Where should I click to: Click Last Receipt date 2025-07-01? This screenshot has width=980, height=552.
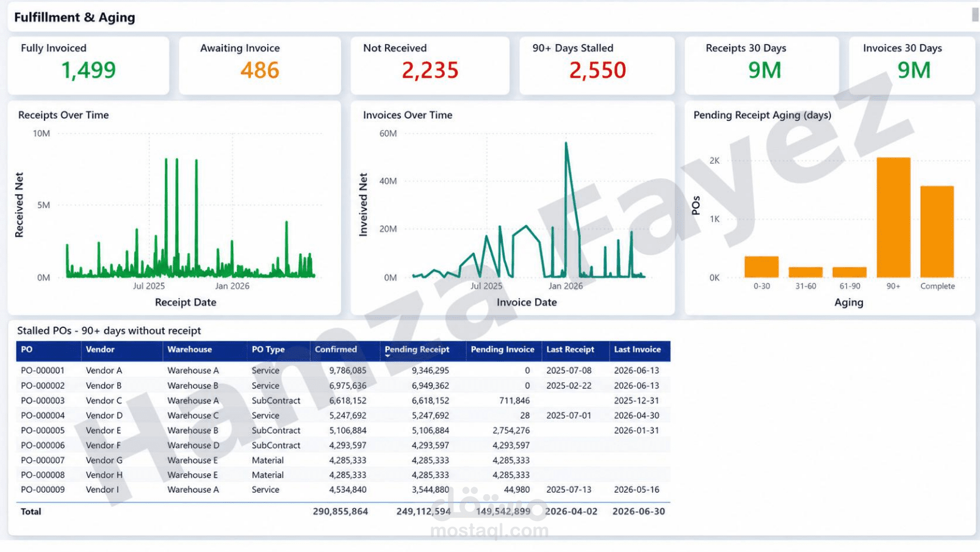[569, 415]
